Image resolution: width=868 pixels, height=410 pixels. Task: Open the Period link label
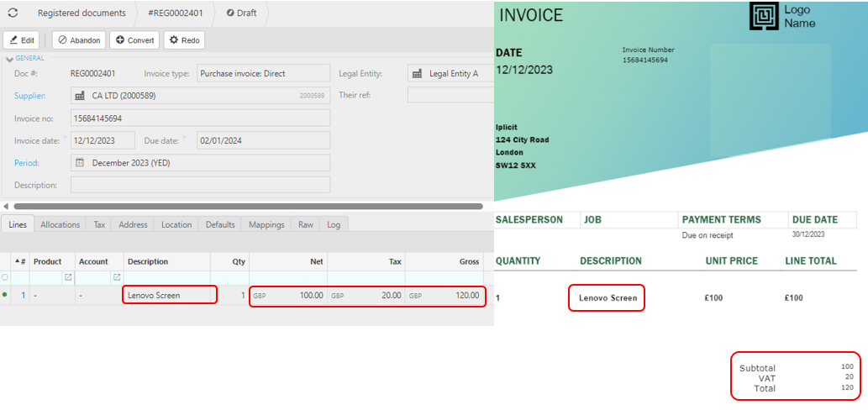pyautogui.click(x=27, y=163)
